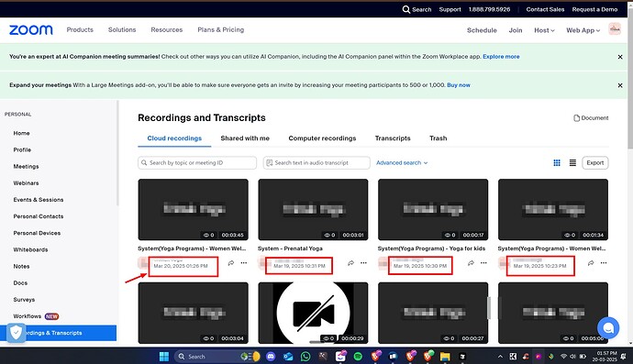Expand the Host dropdown
The image size is (633, 364).
[x=544, y=30]
